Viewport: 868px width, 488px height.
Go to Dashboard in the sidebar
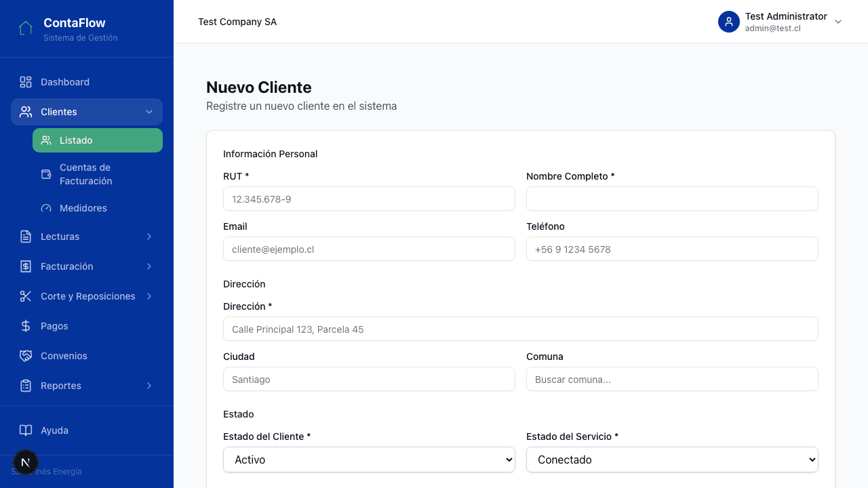click(87, 82)
